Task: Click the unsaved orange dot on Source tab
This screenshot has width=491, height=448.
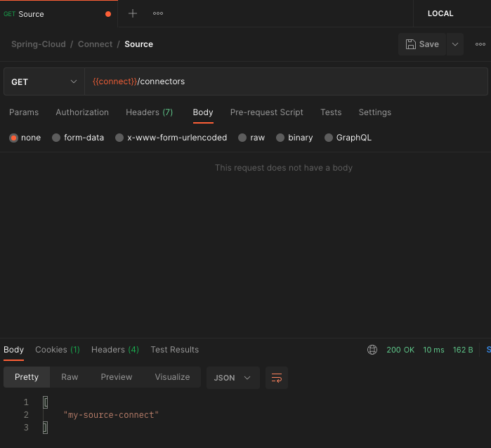Action: tap(107, 14)
